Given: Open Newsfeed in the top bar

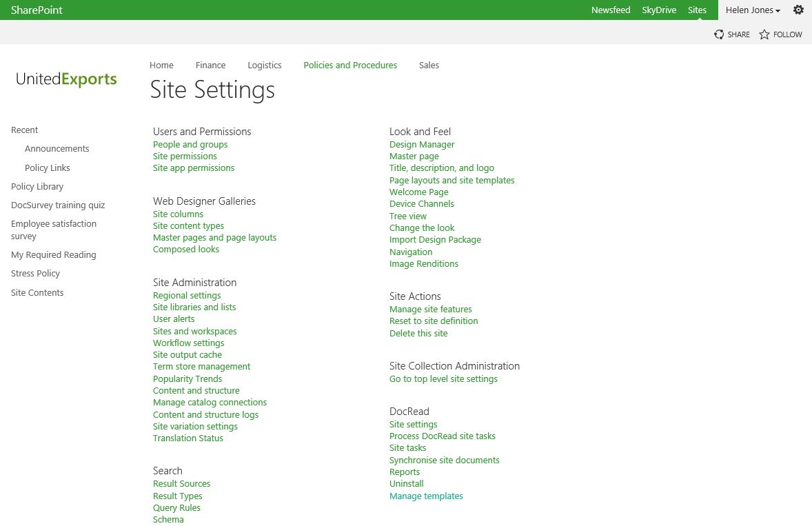Looking at the screenshot, I should (x=610, y=10).
